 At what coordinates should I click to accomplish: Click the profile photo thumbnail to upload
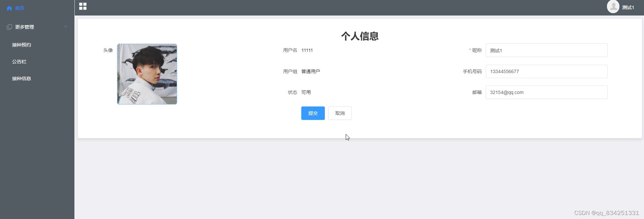point(147,74)
